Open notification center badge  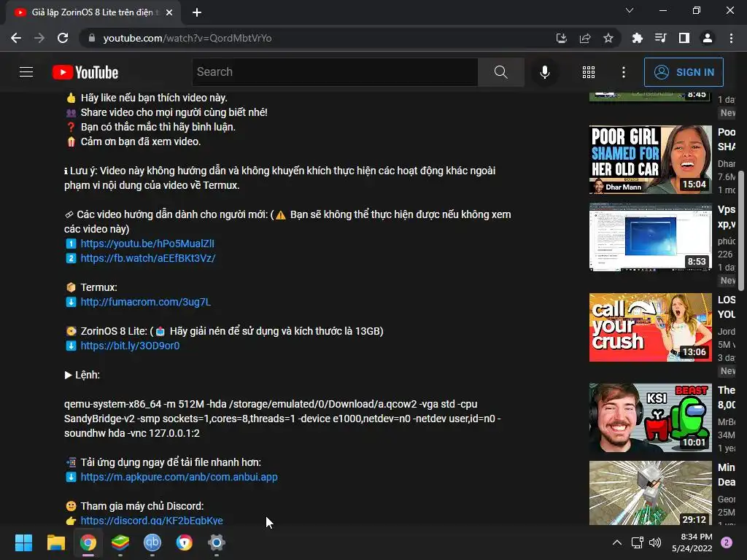[727, 542]
